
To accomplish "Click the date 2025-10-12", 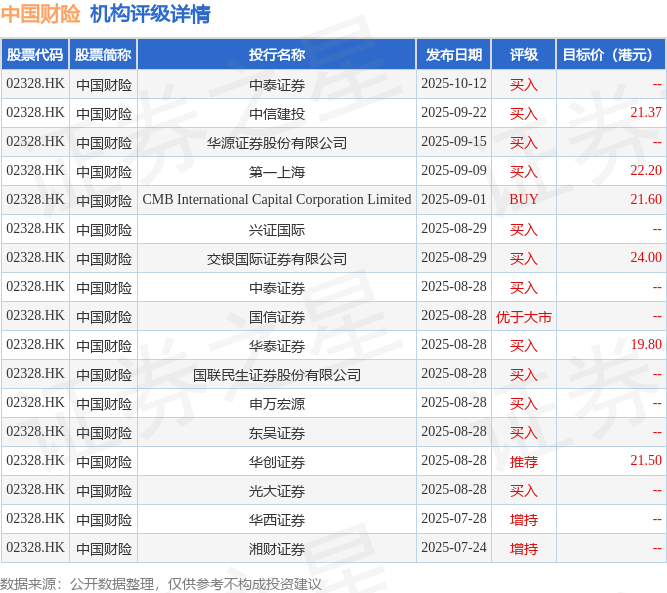I will coord(453,83).
